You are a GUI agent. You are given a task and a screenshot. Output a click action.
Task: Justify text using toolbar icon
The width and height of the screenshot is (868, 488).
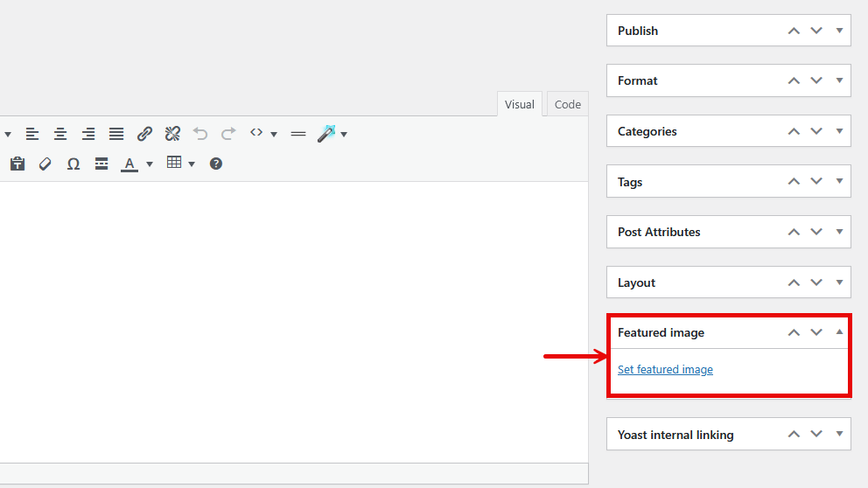pyautogui.click(x=116, y=134)
